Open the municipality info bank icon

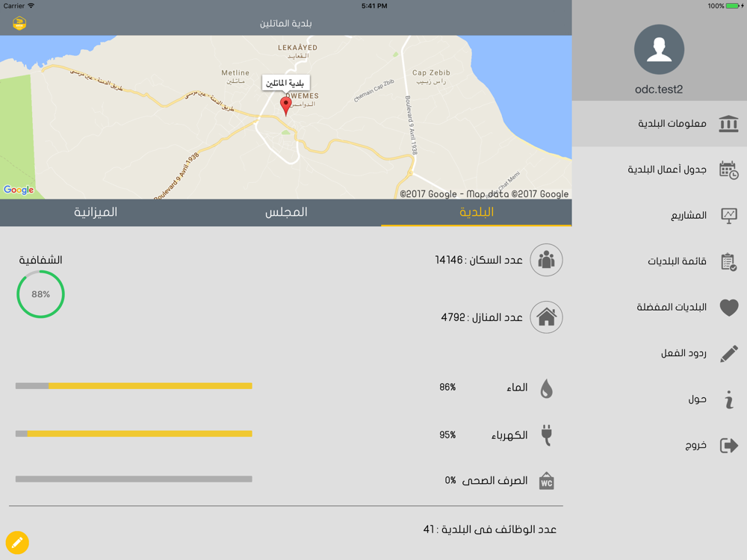click(x=728, y=124)
